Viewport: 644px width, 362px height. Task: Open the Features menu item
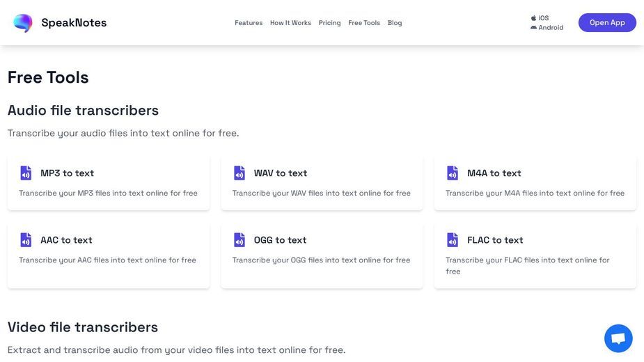[x=249, y=23]
